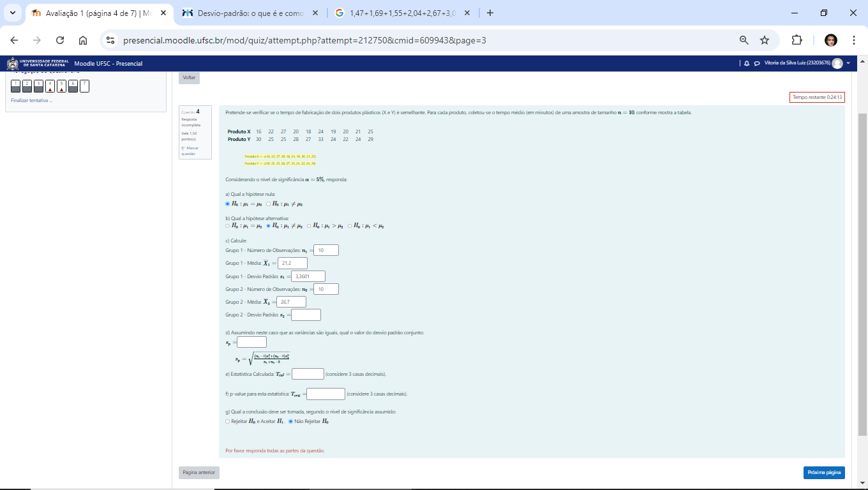Reload the page
Viewport: 868px width, 490px height.
point(60,40)
